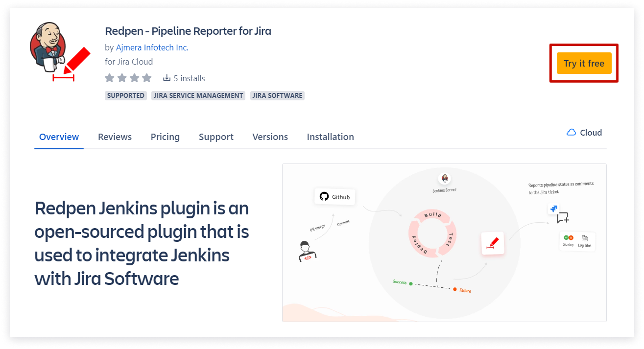Click the download icon beside 5 installs
This screenshot has width=644, height=349.
click(167, 78)
